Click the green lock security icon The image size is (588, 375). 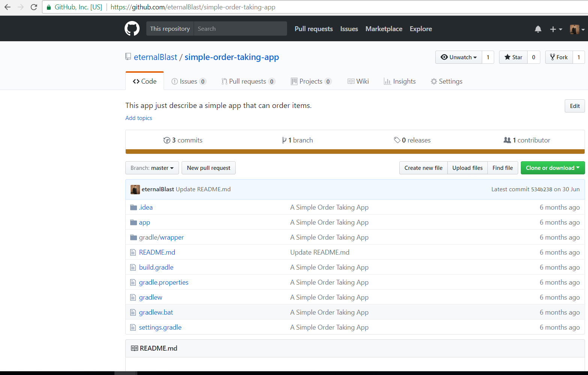(x=48, y=7)
